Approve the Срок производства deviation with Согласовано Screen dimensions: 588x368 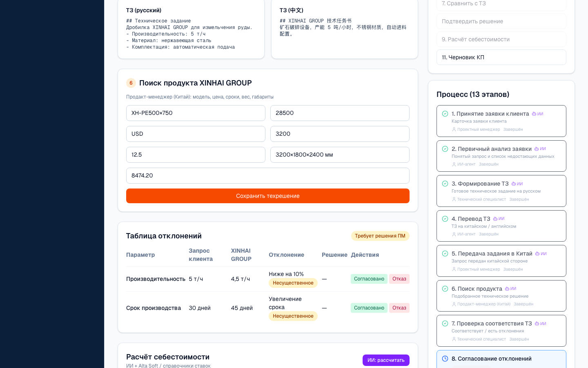[369, 308]
